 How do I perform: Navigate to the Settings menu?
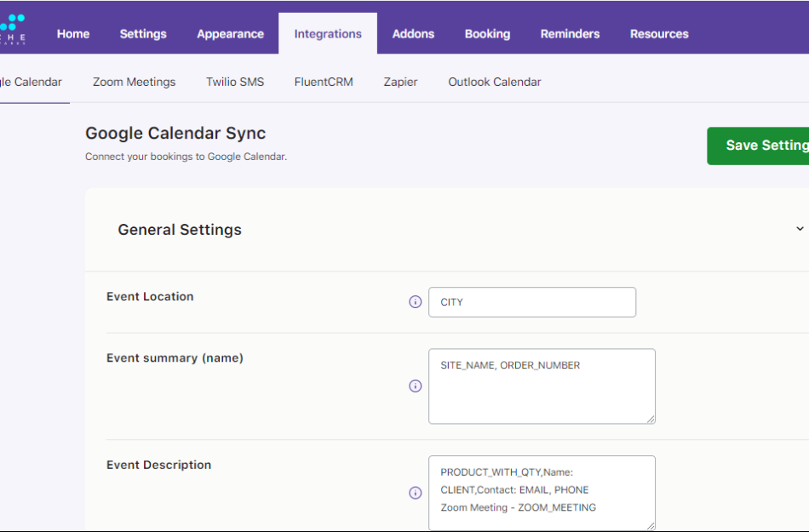pos(142,33)
